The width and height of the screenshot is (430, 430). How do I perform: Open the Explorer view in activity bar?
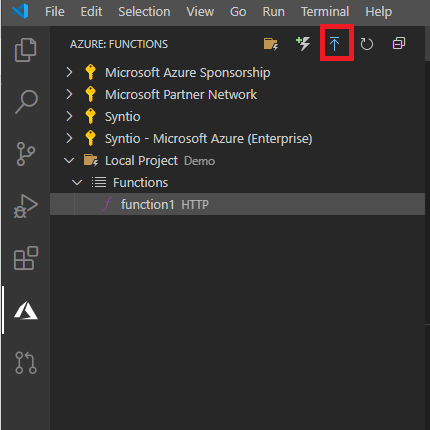coord(25,50)
